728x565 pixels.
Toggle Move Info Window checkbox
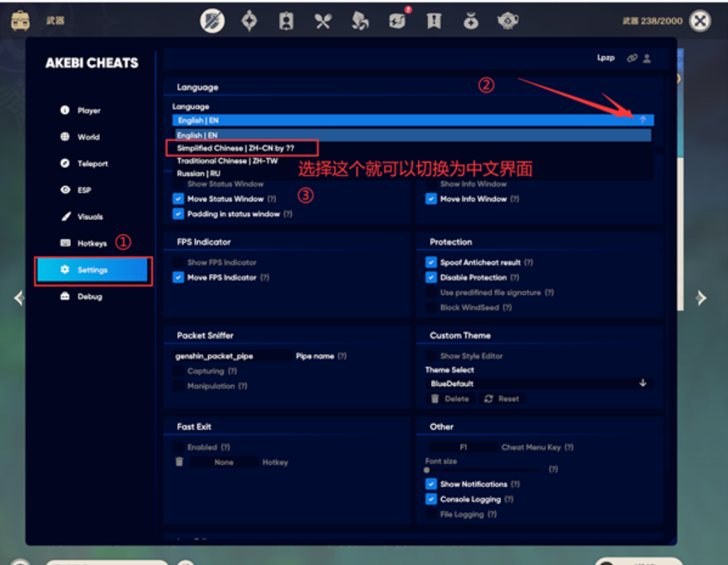(x=431, y=199)
